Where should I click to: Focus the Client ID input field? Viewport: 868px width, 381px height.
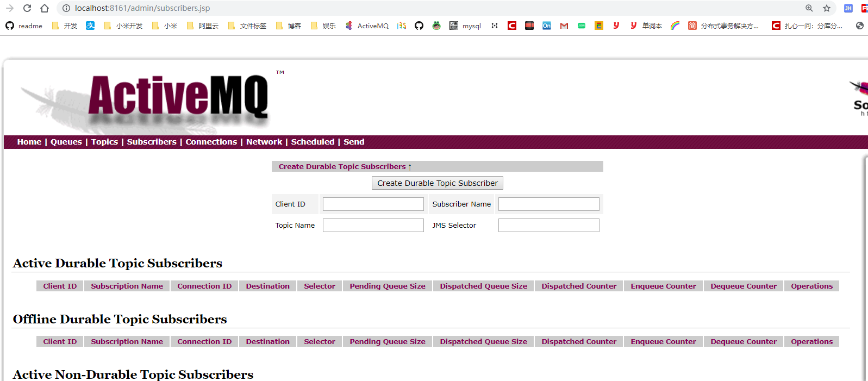coord(373,204)
